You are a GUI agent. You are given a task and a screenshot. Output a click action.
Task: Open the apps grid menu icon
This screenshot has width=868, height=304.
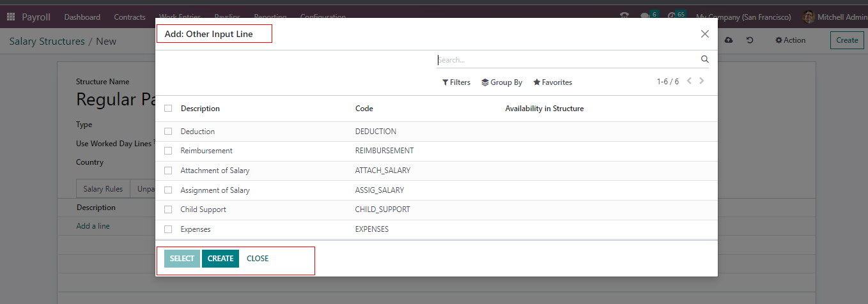coord(11,17)
